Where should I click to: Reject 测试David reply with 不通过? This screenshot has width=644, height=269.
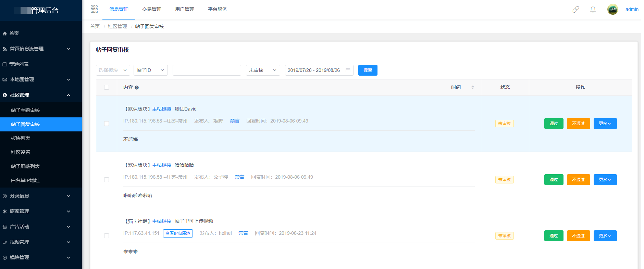click(x=579, y=124)
